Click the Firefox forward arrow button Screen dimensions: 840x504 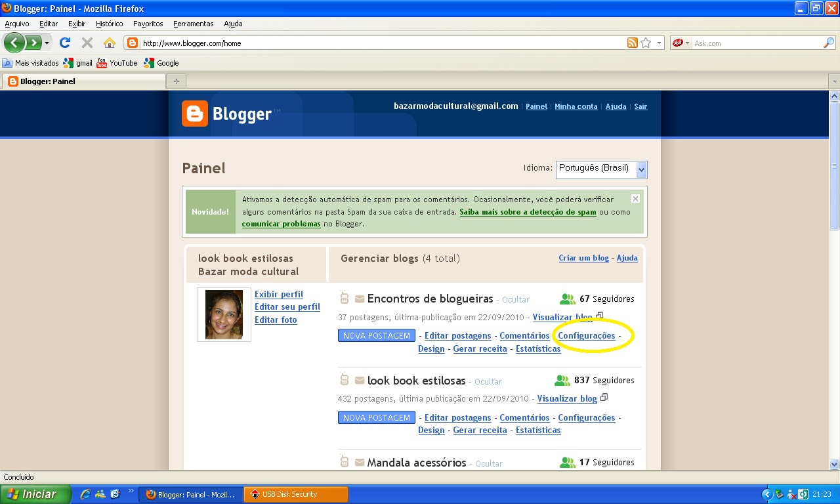click(33, 43)
